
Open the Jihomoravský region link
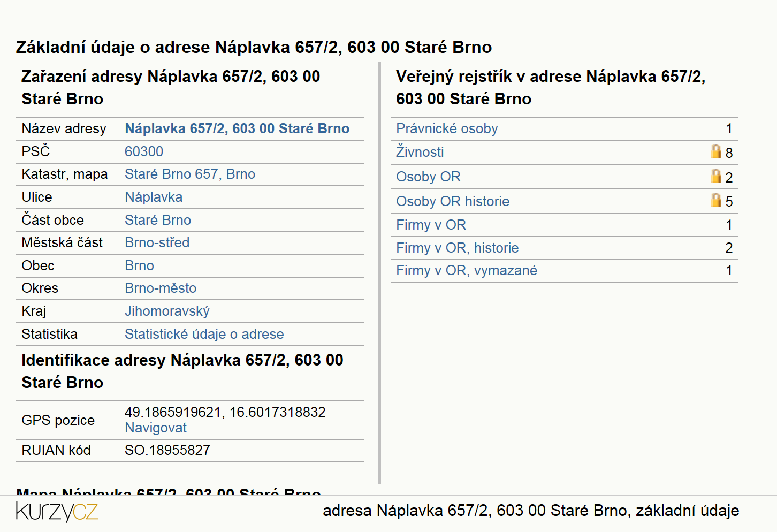tap(167, 311)
